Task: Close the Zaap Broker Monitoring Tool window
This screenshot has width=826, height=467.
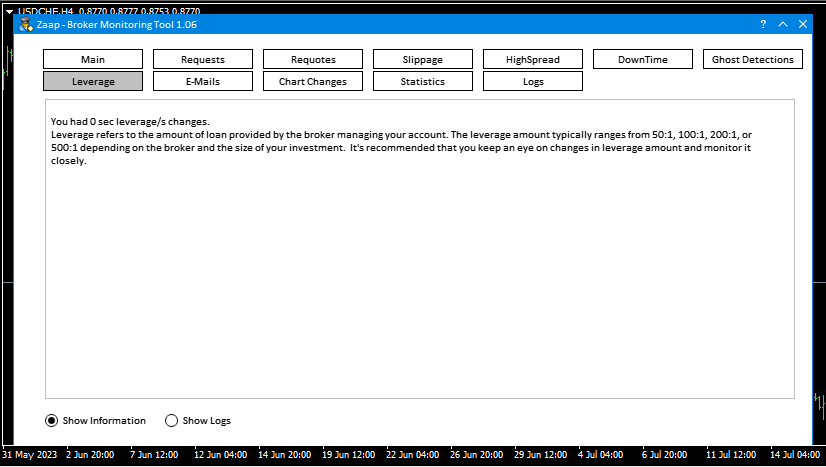Action: pyautogui.click(x=803, y=24)
